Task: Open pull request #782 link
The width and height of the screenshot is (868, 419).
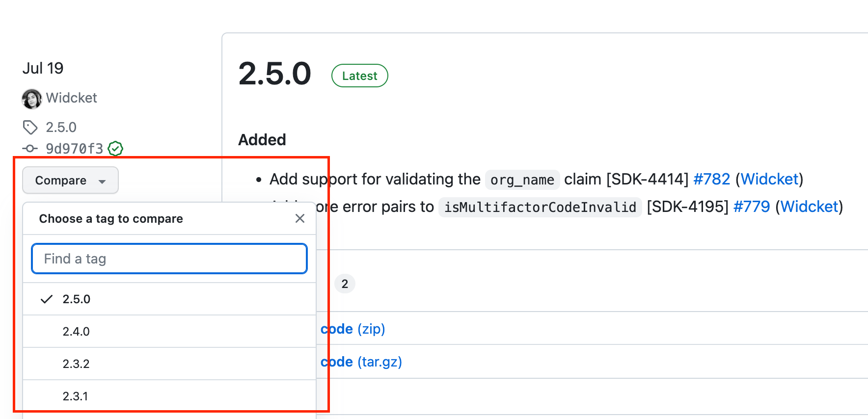Action: coord(711,179)
